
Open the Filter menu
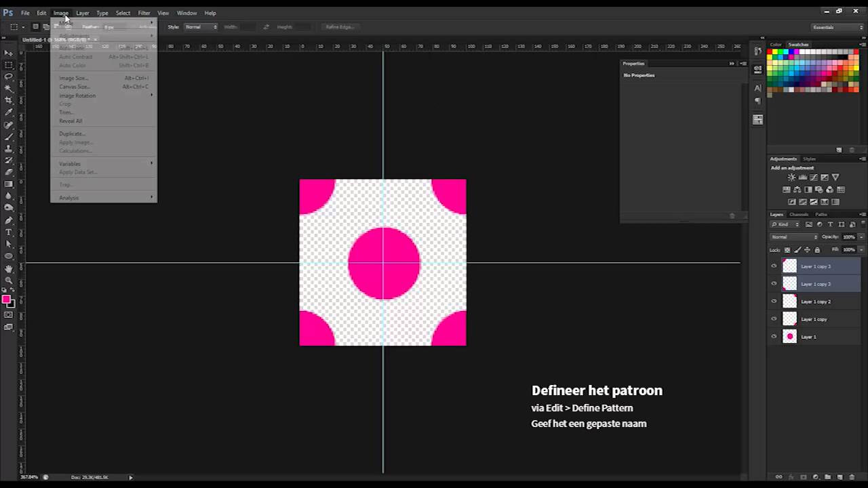144,13
